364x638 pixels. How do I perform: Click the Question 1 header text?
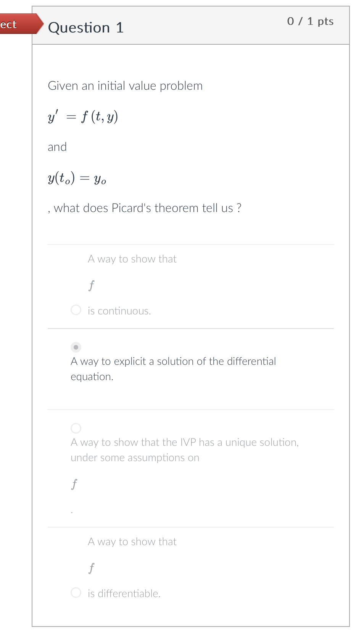[x=85, y=28]
